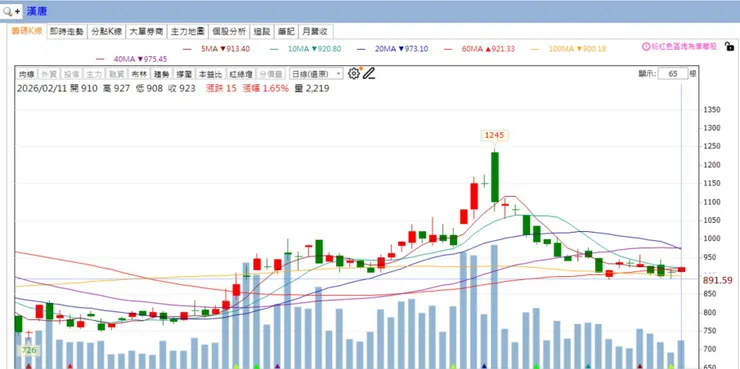Image resolution: width=740 pixels, height=369 pixels.
Task: Click the 10MA teal line swatch
Action: pos(275,49)
